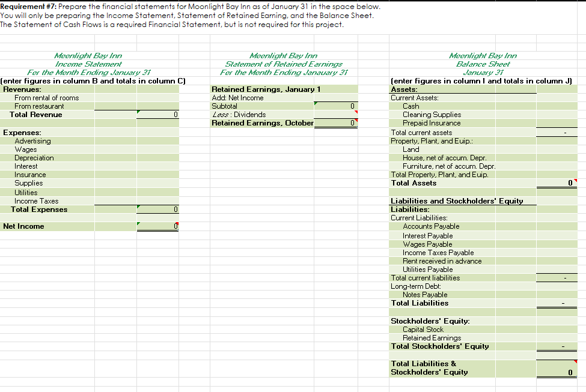Click the Total Assets label
Viewport: 586px width, 392px height.
414,183
